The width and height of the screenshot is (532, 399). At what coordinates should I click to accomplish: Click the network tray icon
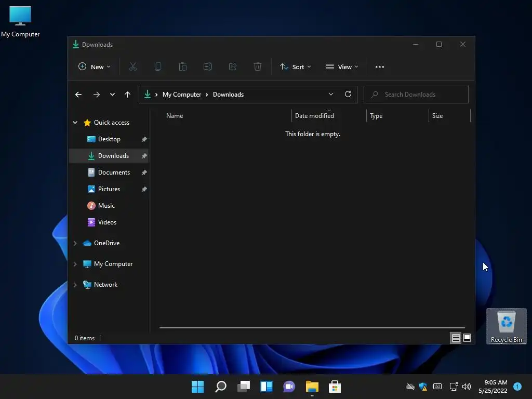coord(454,387)
